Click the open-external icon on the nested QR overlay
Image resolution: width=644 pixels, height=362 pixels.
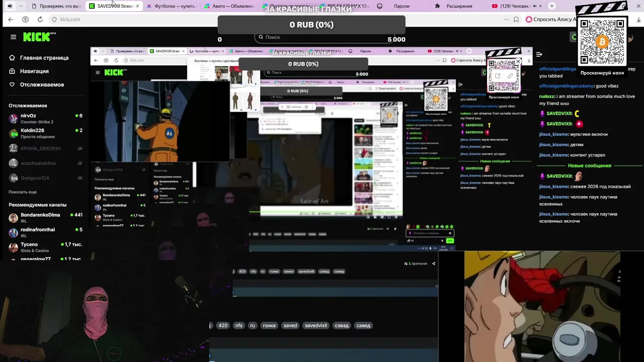(x=498, y=76)
